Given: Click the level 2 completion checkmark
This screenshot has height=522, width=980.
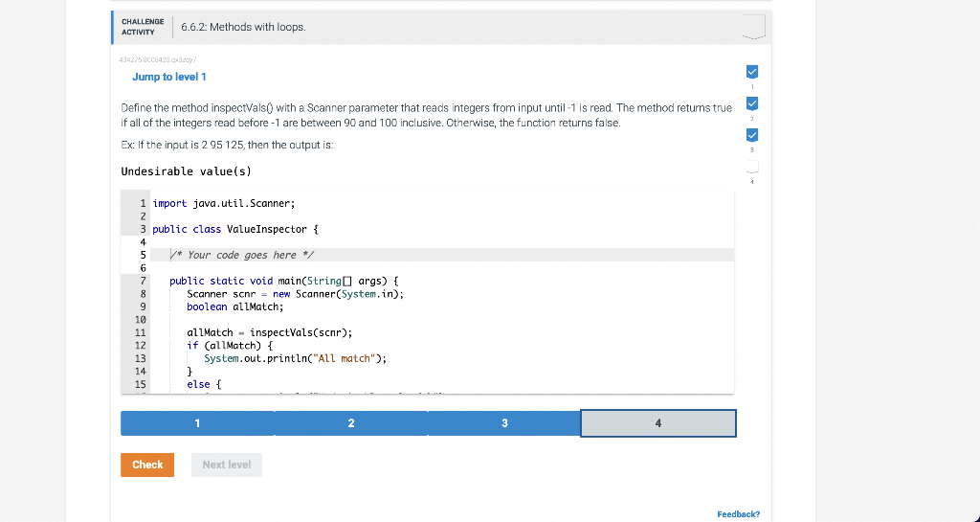Looking at the screenshot, I should (x=752, y=103).
